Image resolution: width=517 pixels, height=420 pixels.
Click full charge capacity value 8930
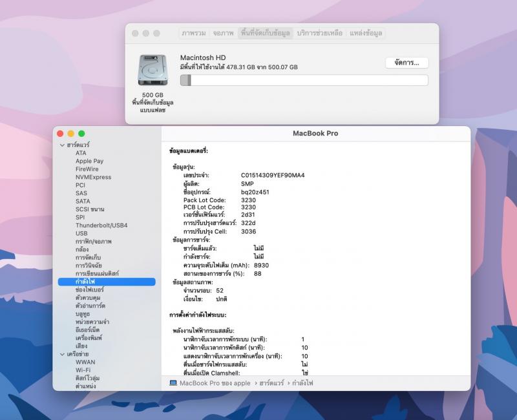pos(261,266)
